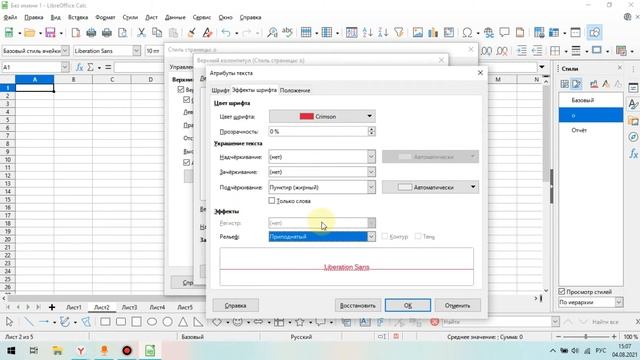Click the LibreOffice Calc taskbar icon
640x360 pixels.
[150, 351]
